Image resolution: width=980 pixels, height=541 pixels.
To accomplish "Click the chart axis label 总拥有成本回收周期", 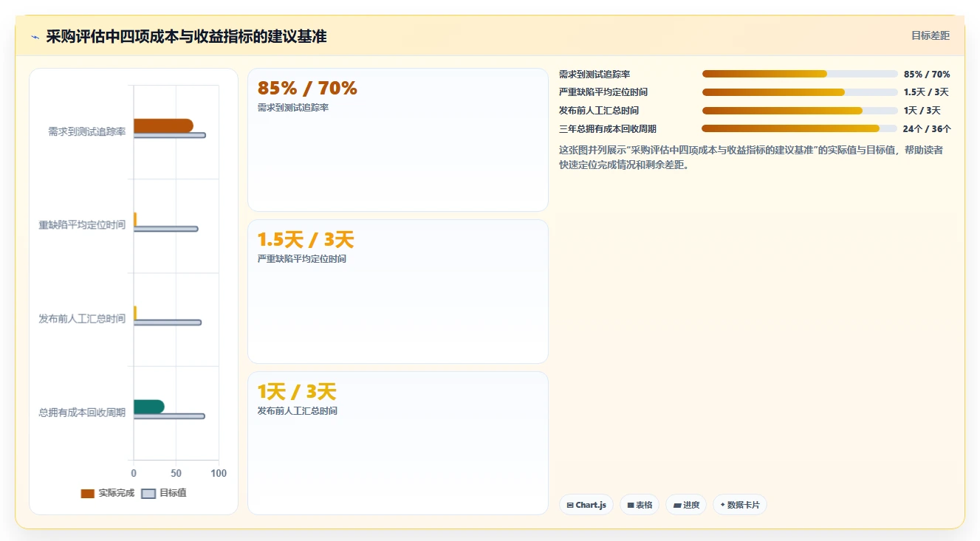I will (82, 413).
